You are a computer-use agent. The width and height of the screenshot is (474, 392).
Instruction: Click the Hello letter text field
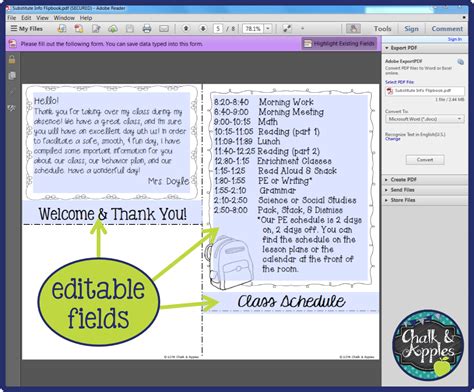(x=112, y=143)
